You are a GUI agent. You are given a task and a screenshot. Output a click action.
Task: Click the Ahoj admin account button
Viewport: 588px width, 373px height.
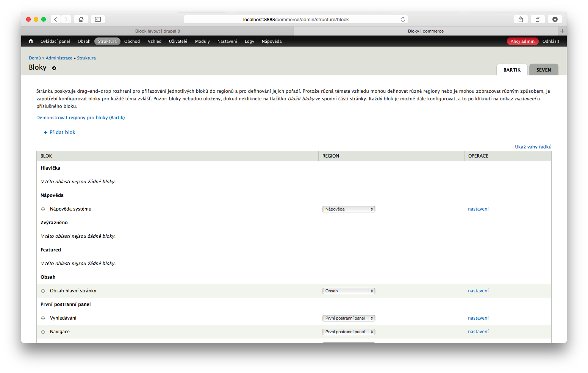point(522,41)
